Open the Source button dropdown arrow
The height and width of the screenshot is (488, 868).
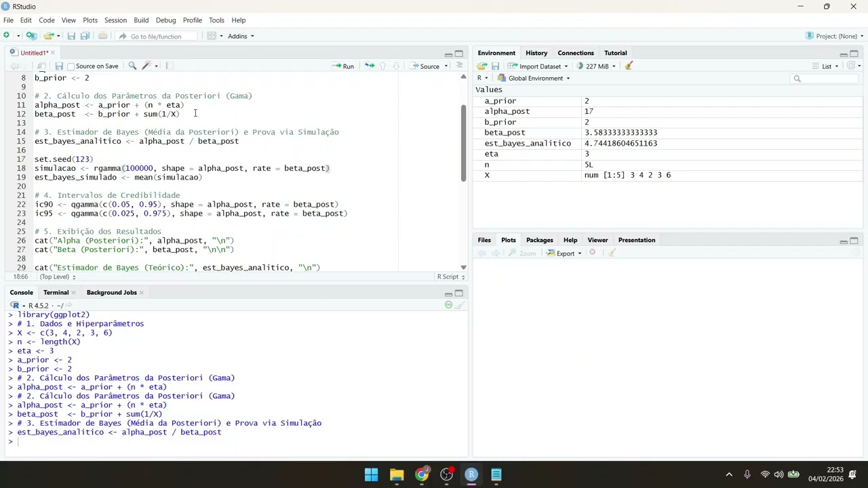pos(446,66)
